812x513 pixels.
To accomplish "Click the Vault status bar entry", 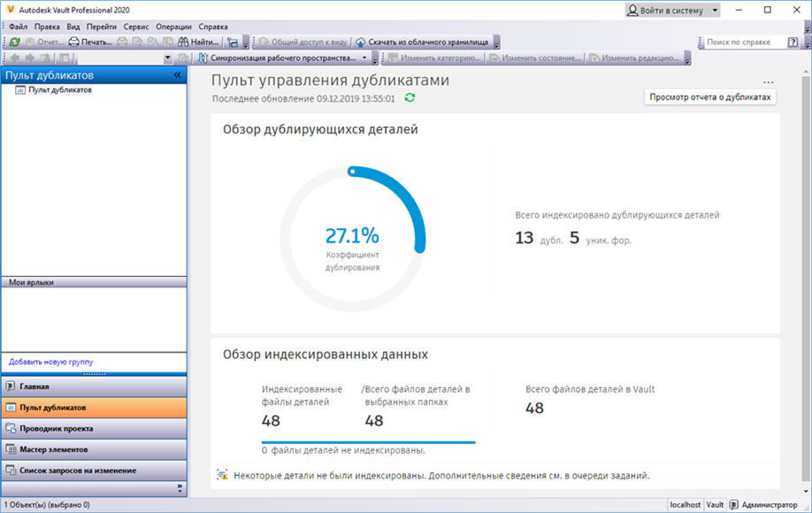I will pyautogui.click(x=715, y=505).
